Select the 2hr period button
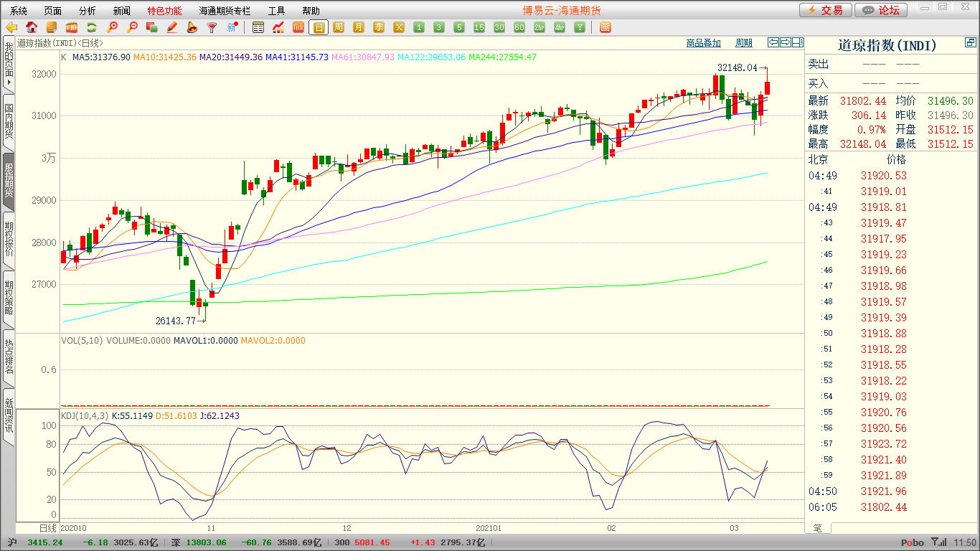Image resolution: width=980 pixels, height=551 pixels. click(540, 27)
